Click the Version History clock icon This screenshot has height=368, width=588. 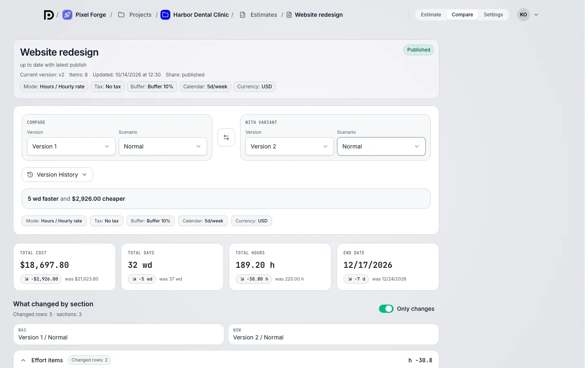click(30, 175)
